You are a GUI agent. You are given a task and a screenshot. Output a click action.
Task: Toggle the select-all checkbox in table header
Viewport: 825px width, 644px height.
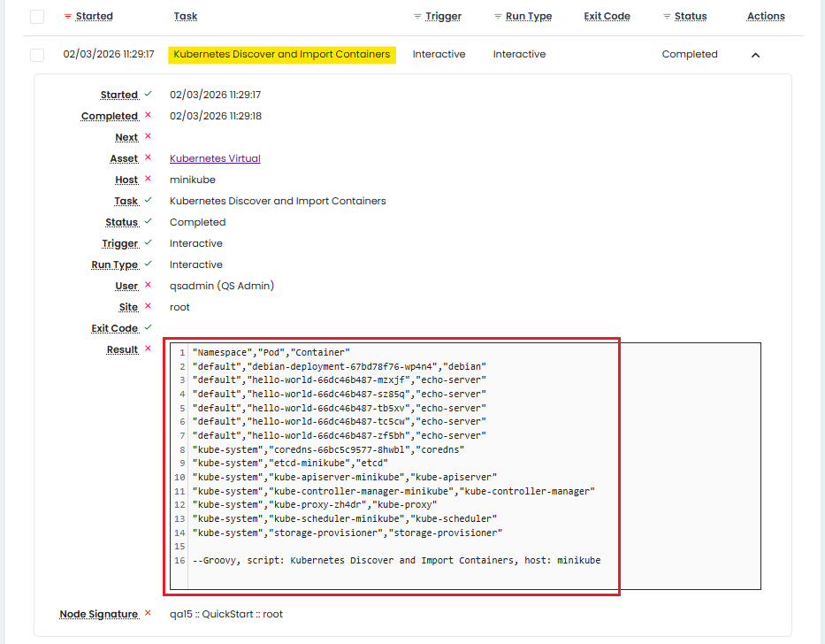click(x=37, y=17)
